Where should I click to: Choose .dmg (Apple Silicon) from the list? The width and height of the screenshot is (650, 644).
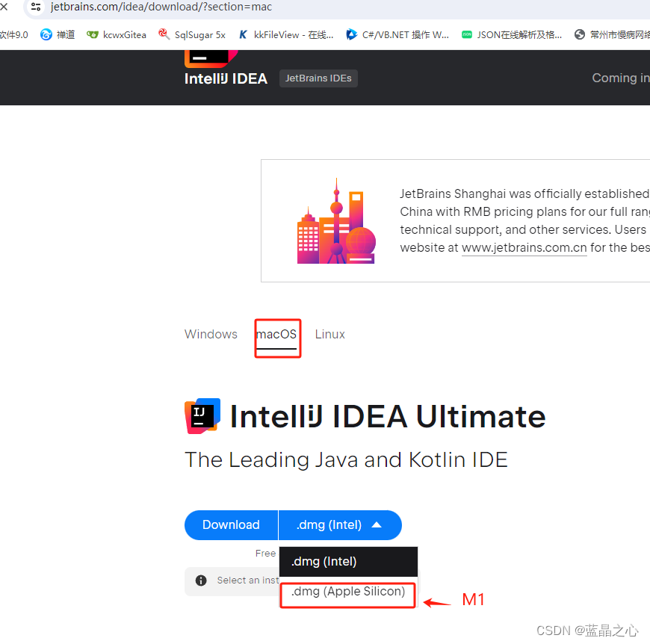[348, 592]
